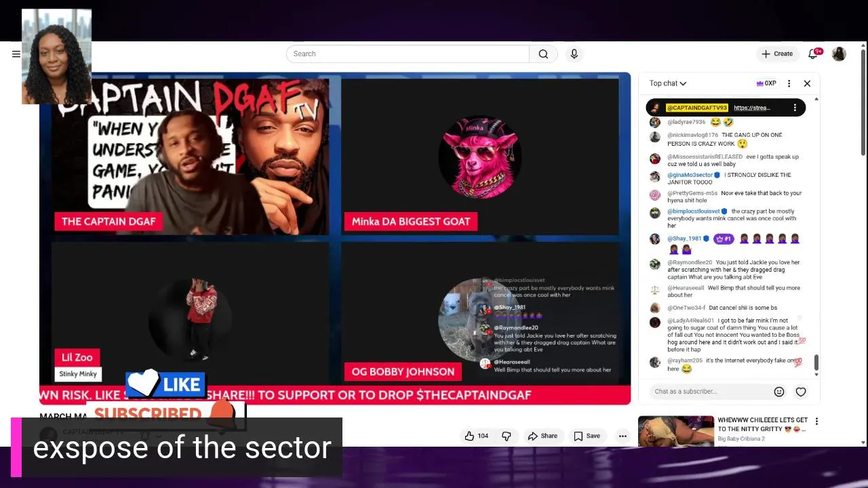Click the page vertical scrollbar

point(863,102)
